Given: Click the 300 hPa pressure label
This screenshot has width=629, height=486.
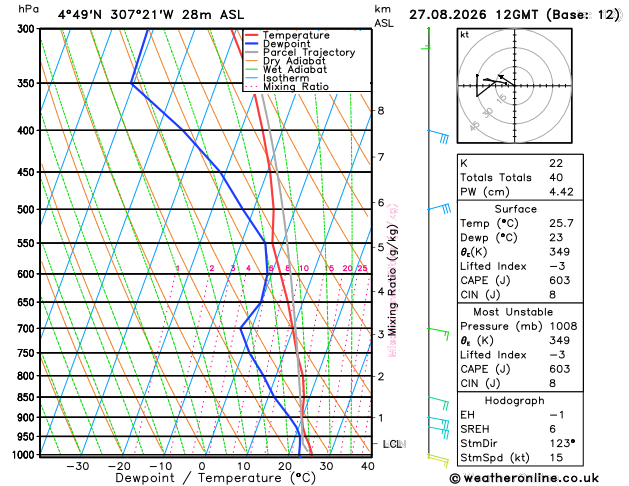Looking at the screenshot, I should (28, 29).
